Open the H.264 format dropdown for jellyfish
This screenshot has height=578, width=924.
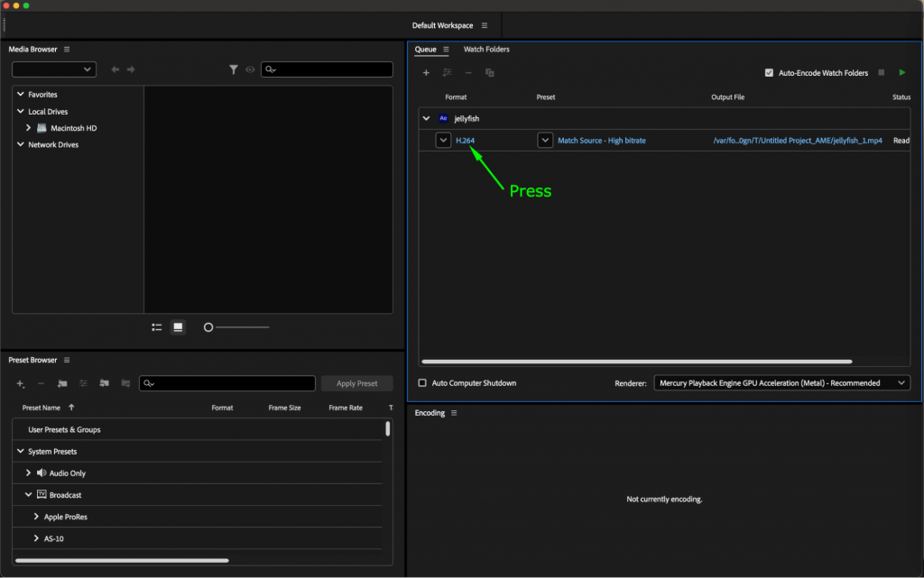443,140
